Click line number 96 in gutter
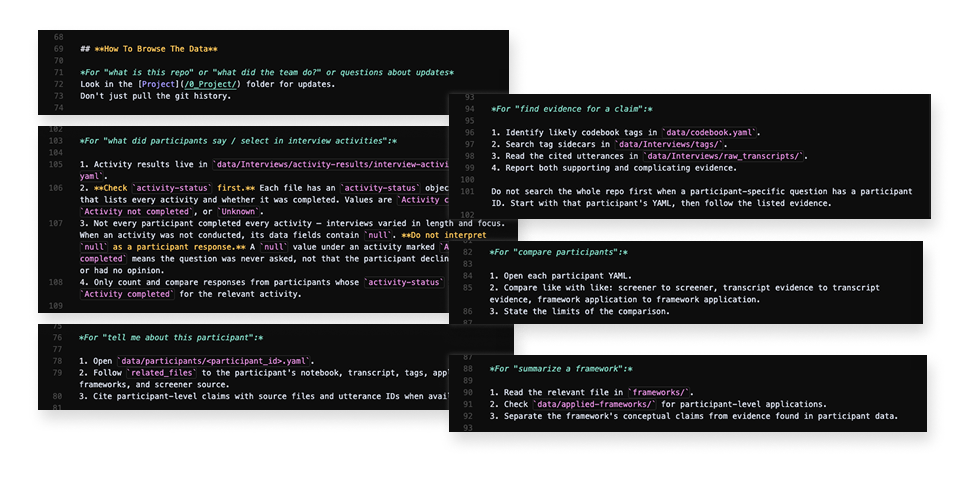Viewport: 960px width, 494px height. pyautogui.click(x=470, y=132)
